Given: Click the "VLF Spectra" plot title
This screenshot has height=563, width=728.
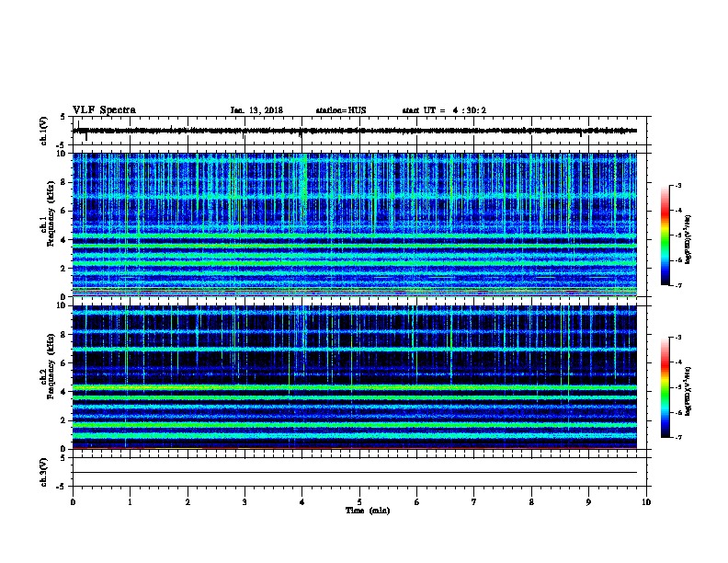Looking at the screenshot, I should [x=104, y=110].
